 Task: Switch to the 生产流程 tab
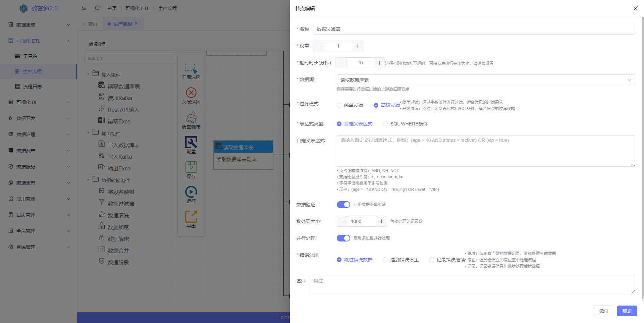tap(122, 24)
